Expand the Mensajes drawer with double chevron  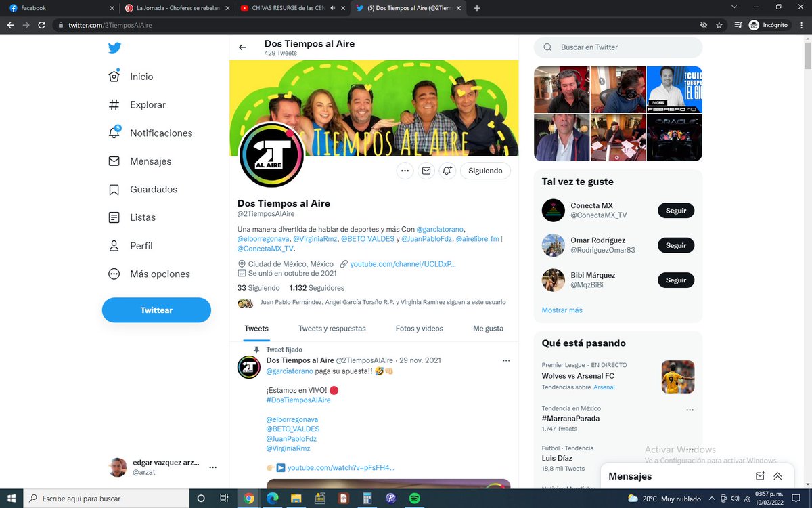777,476
